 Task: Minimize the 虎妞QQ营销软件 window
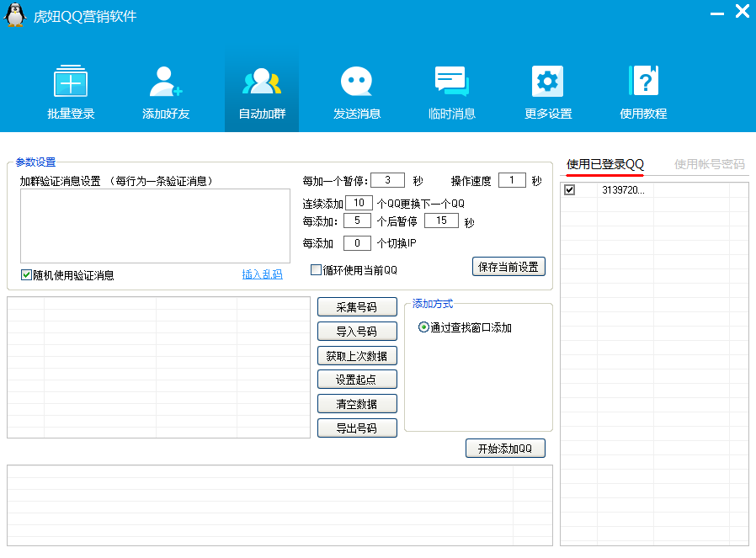(717, 13)
